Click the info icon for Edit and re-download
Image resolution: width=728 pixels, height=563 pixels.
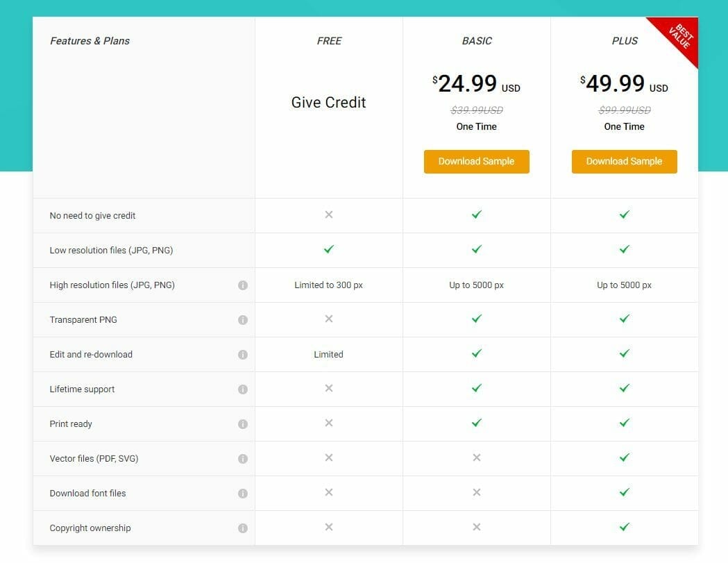coord(244,354)
